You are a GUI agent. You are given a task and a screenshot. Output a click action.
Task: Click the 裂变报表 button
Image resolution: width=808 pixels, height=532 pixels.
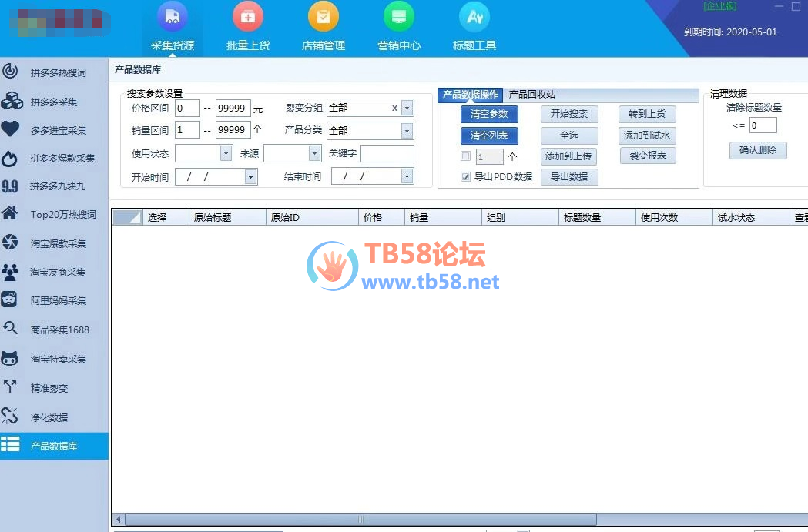[648, 156]
